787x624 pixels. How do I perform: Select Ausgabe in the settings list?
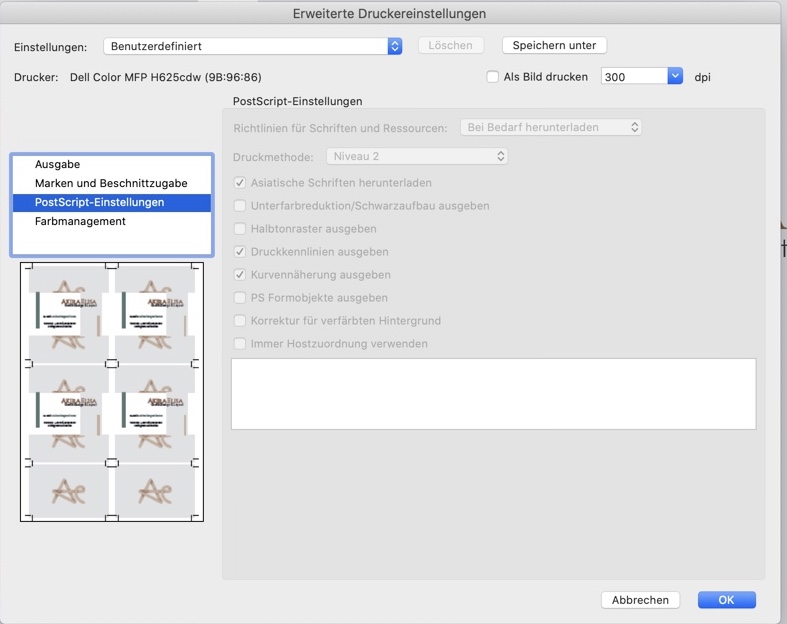coord(57,164)
